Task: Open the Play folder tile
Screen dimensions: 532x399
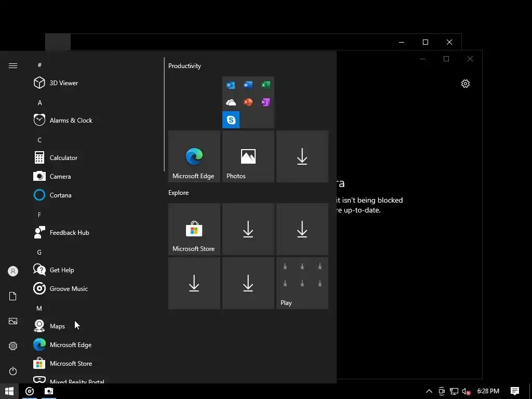Action: pyautogui.click(x=302, y=283)
